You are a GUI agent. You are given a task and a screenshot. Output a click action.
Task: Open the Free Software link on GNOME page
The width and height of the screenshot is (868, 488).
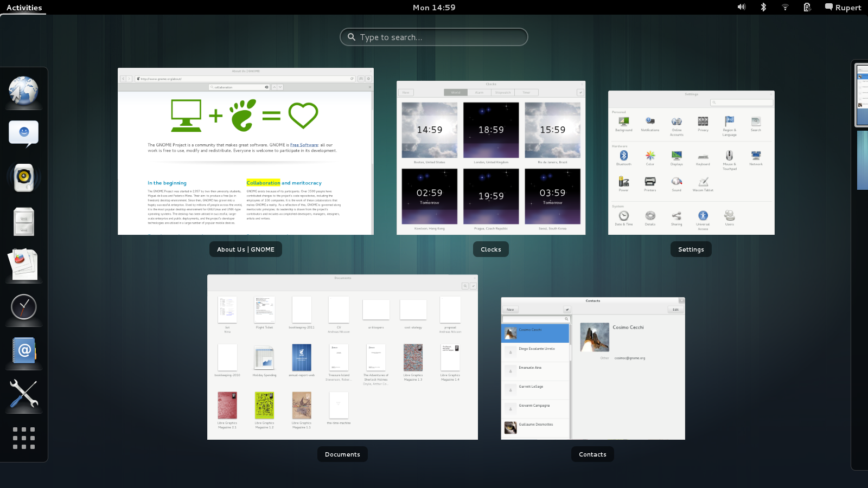pos(304,144)
